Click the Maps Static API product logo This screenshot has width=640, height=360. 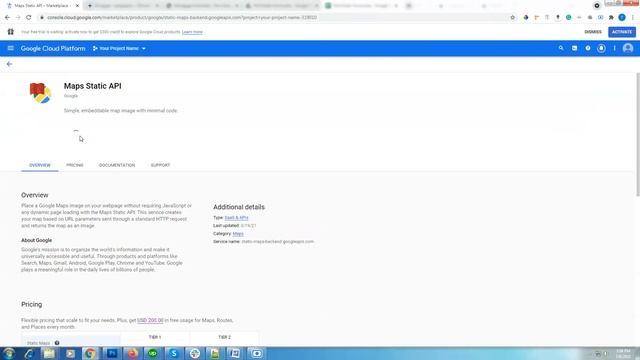click(40, 93)
